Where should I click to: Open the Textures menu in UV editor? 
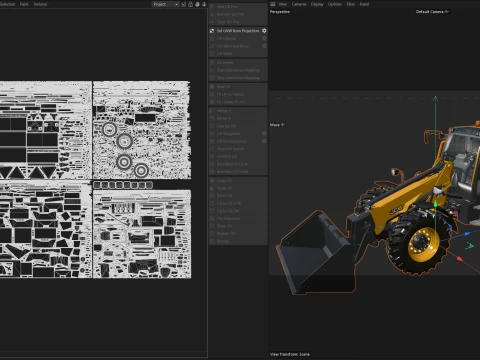click(x=40, y=4)
